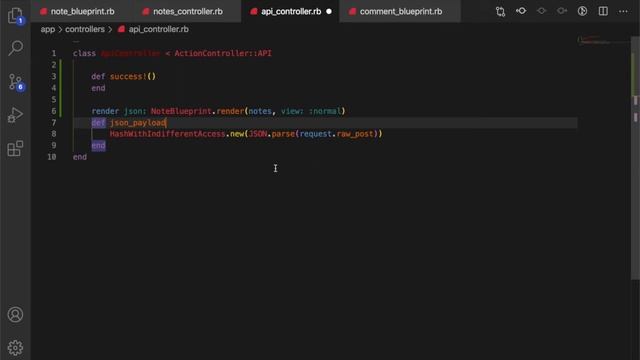Open the Manage settings gear
The width and height of the screenshot is (640, 360).
[x=15, y=348]
